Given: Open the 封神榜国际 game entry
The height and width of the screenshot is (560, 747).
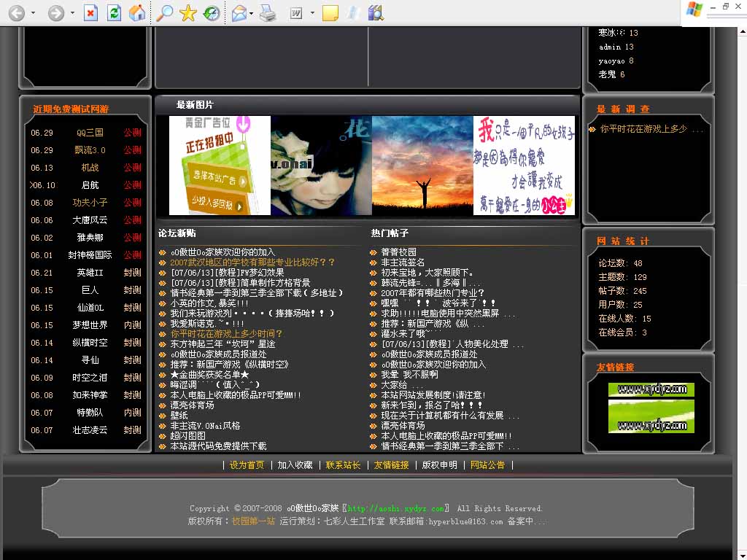Looking at the screenshot, I should coord(90,254).
